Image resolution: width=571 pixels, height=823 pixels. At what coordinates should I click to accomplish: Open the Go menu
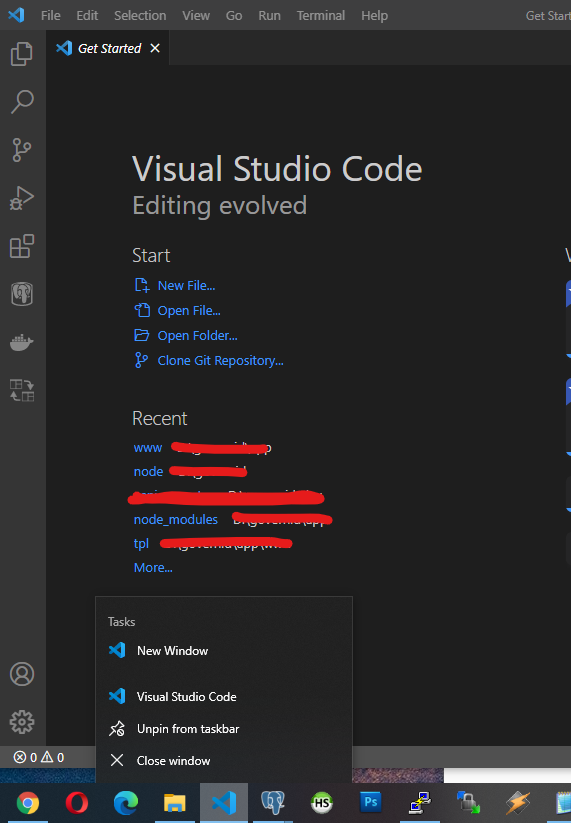[234, 16]
